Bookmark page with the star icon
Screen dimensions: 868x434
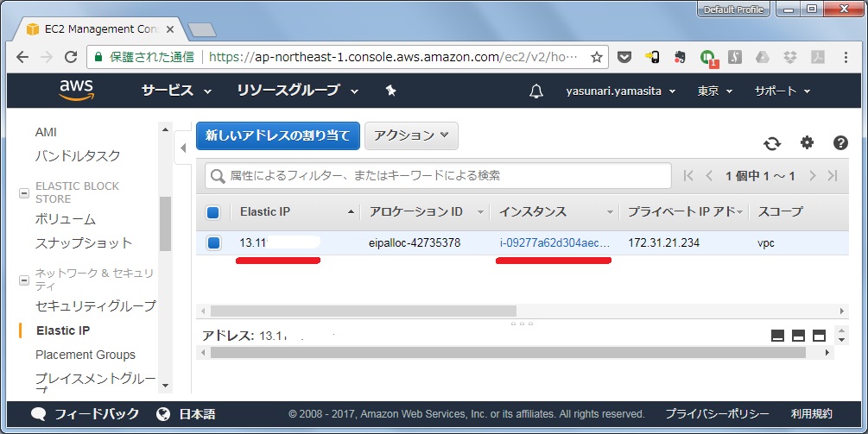tap(596, 57)
